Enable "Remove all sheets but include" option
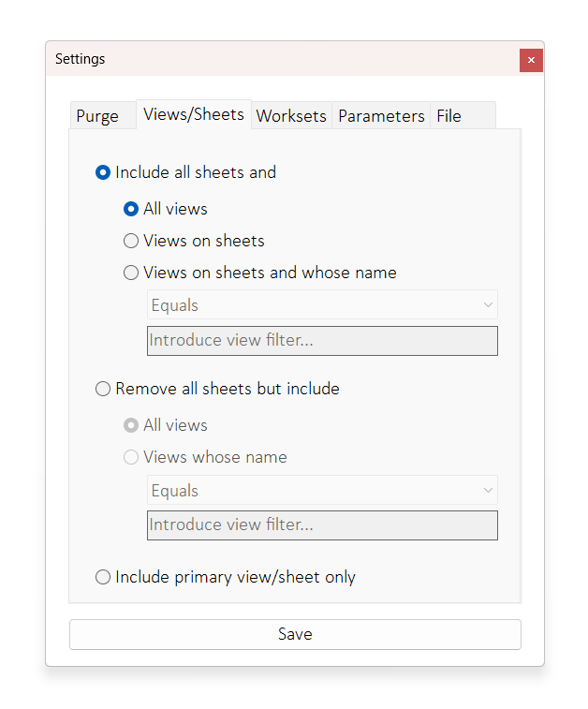Viewport: 588px width, 709px height. tap(103, 389)
